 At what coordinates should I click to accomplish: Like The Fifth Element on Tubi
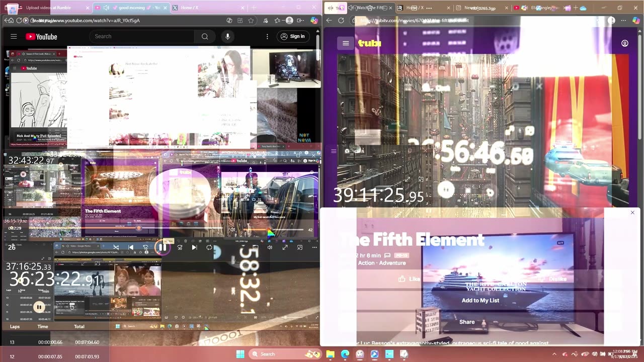pos(410,279)
